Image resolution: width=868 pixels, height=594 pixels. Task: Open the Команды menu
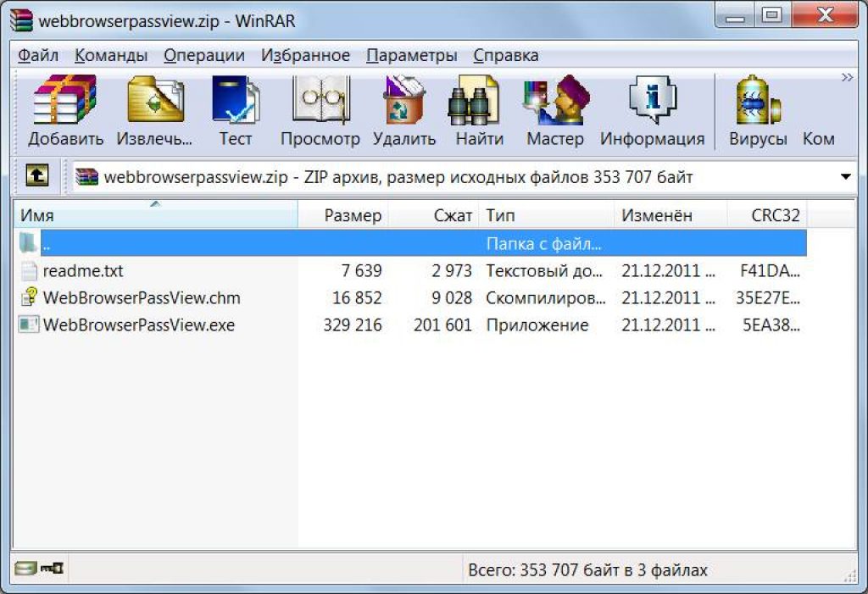(111, 55)
